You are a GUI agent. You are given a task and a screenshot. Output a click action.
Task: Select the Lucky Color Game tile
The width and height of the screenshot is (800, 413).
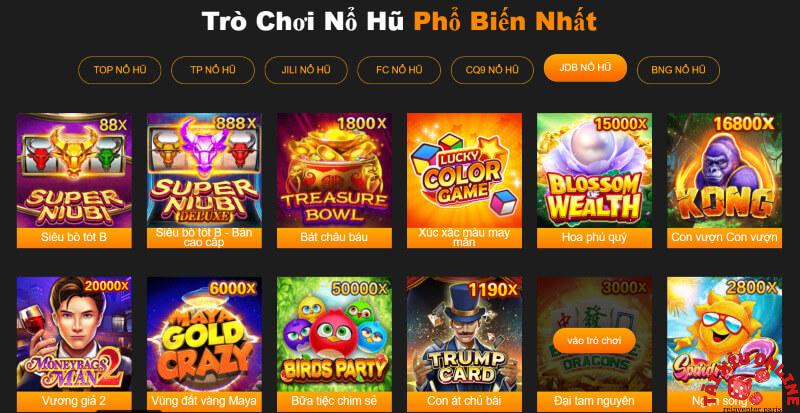[464, 171]
